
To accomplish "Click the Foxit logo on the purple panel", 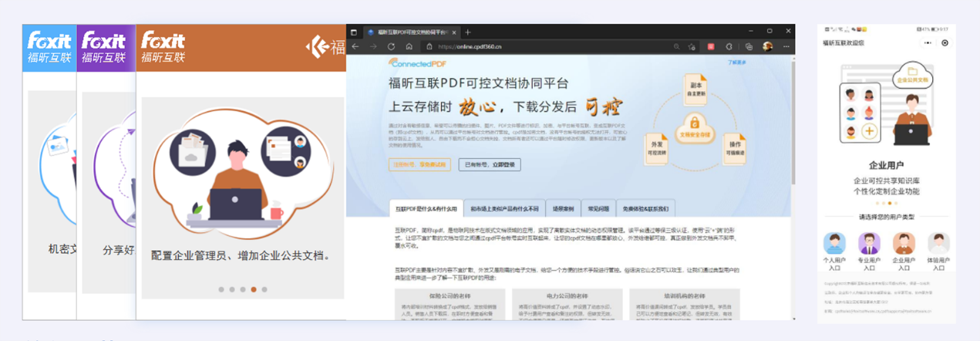I will tap(103, 47).
